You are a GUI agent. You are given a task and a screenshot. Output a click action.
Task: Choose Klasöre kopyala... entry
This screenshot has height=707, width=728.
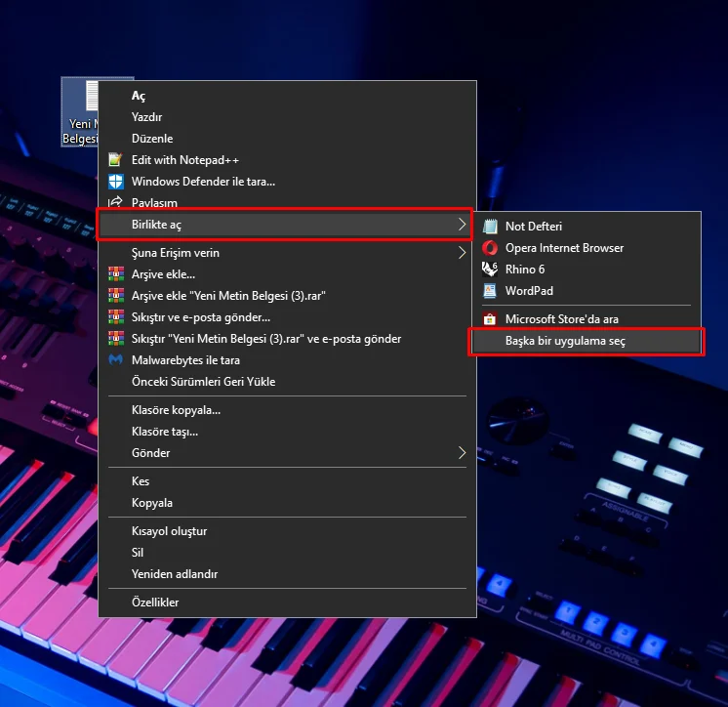pyautogui.click(x=287, y=410)
